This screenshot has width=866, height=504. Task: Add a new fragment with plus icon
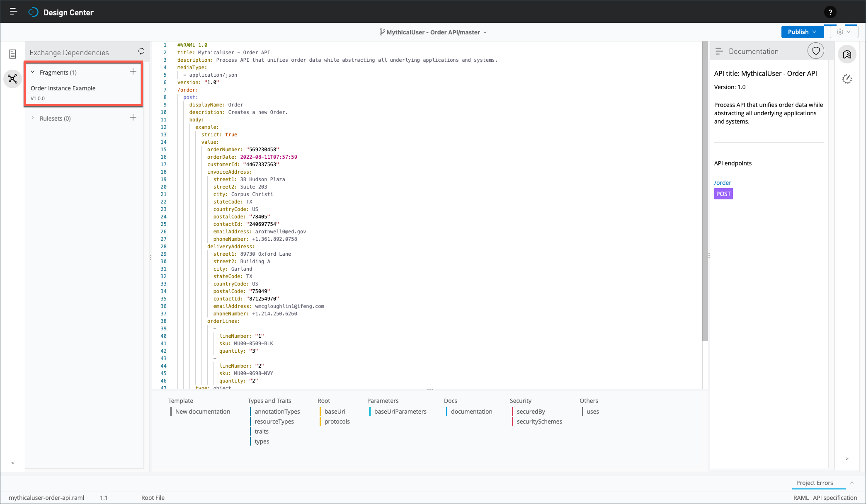[x=133, y=71]
